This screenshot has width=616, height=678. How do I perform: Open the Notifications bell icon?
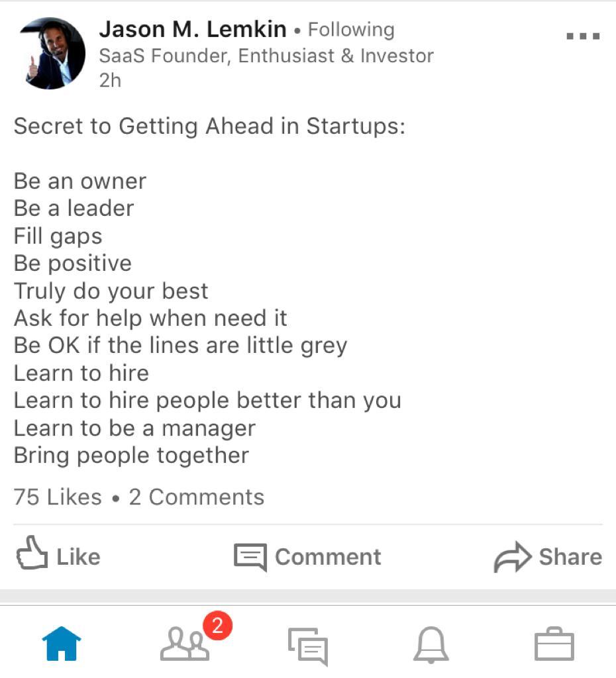pyautogui.click(x=431, y=644)
